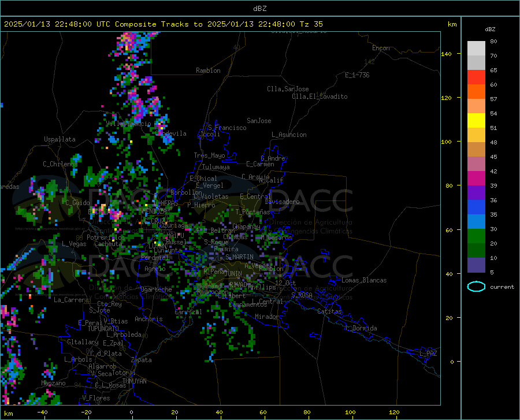This screenshot has width=520, height=420.
Task: Click the S_Francisco label
Action: pos(227,128)
